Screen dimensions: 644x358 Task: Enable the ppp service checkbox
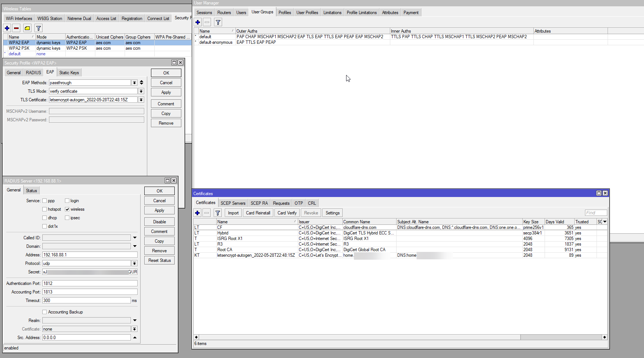click(45, 201)
